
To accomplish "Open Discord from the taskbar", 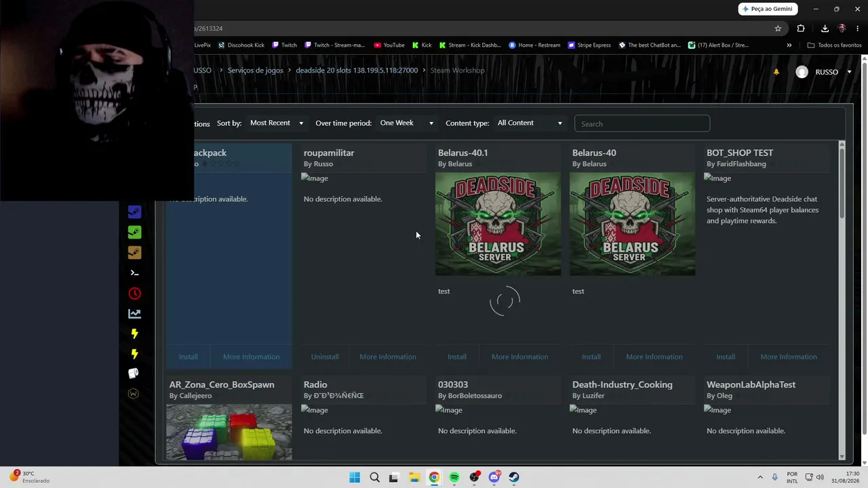I will pos(494,477).
